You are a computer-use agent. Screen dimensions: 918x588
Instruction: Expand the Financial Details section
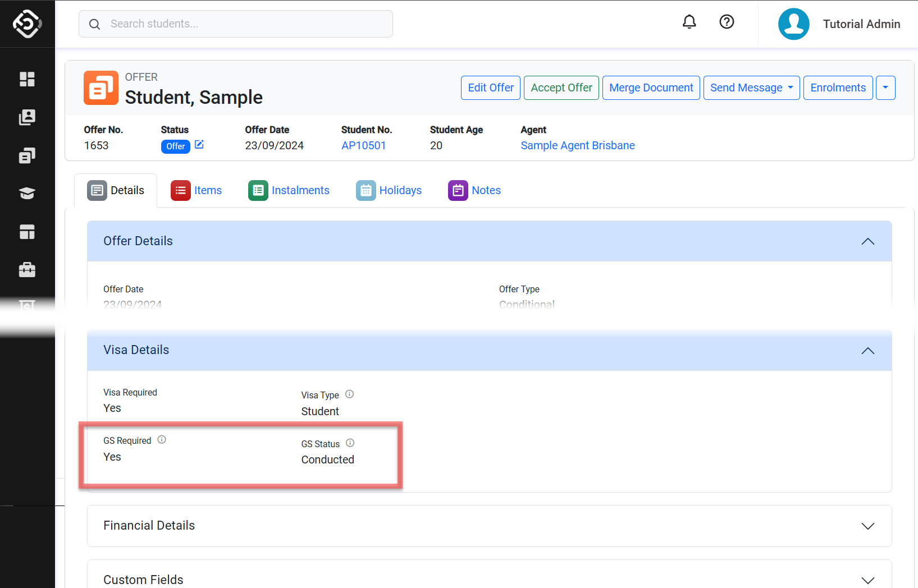coord(867,526)
